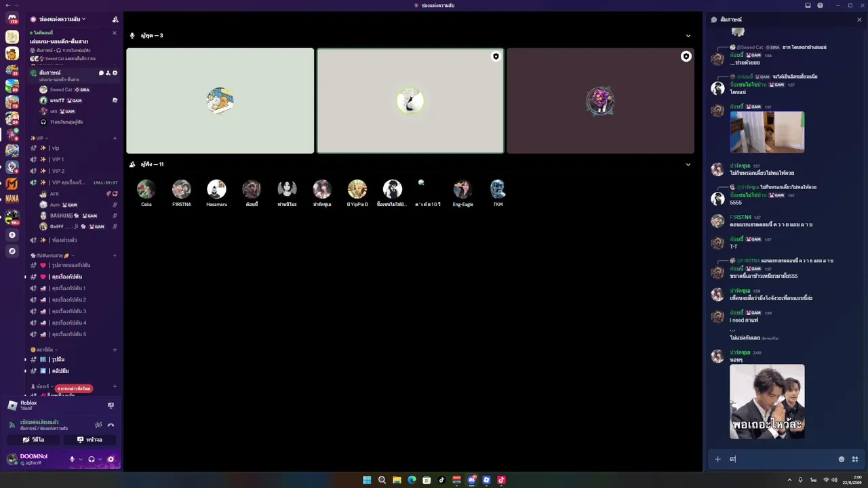The image size is (868, 488).
Task: Jump to the new mentions pill
Action: coord(74,388)
